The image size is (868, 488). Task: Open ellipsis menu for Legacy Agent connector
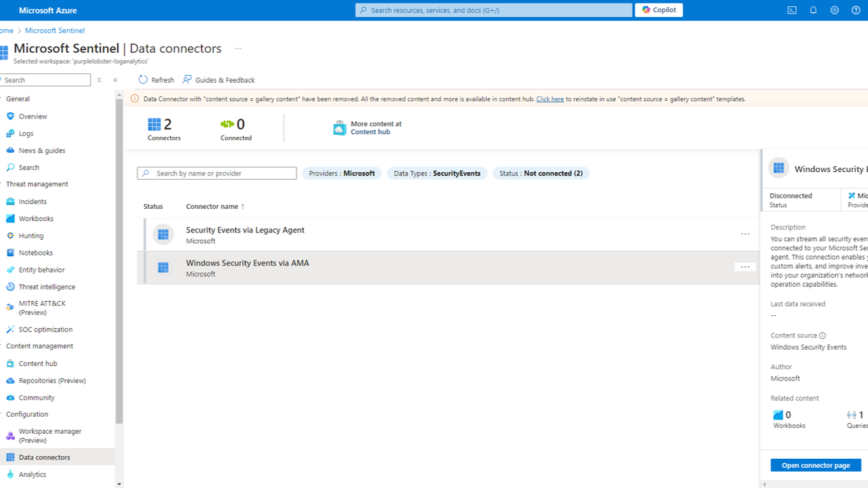coord(745,234)
